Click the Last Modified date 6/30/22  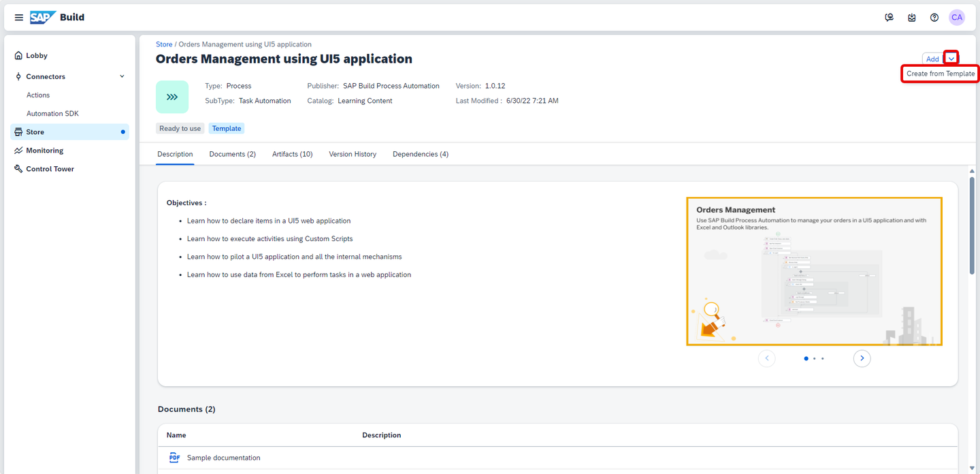(532, 101)
